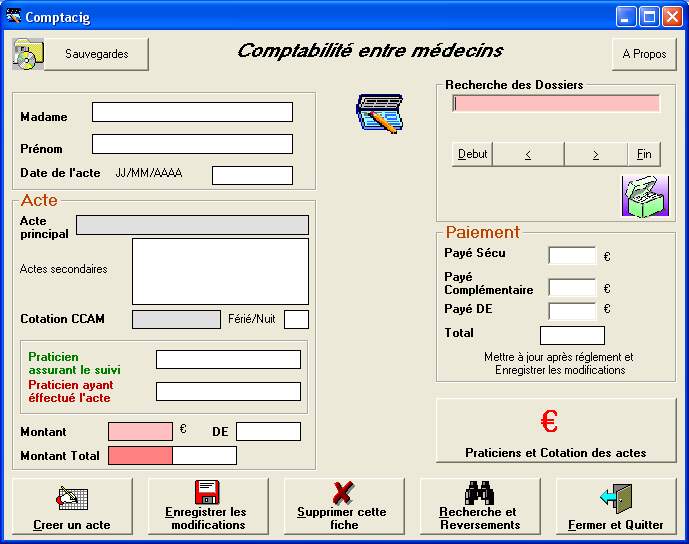This screenshot has height=544, width=689.
Task: Click the red Euro symbol icon
Action: (549, 421)
